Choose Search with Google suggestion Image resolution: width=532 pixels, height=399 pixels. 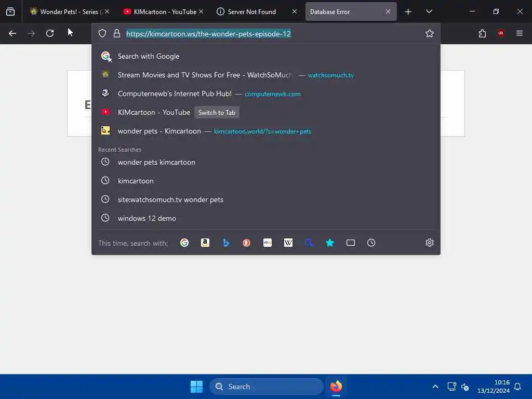click(266, 56)
